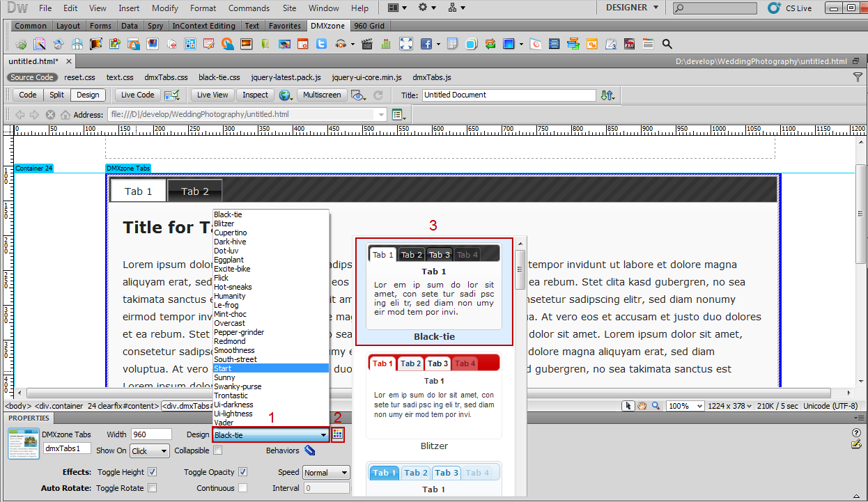Choose the Black-tie design thumbnail
Image resolution: width=868 pixels, height=502 pixels.
point(434,292)
